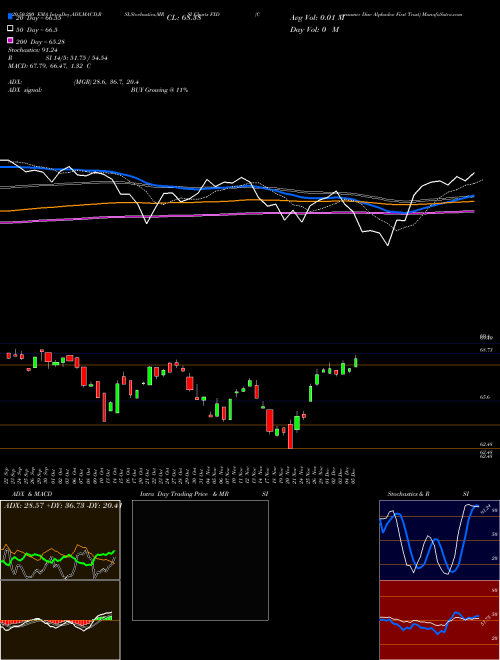Open the red RSI mini chart

point(439,620)
